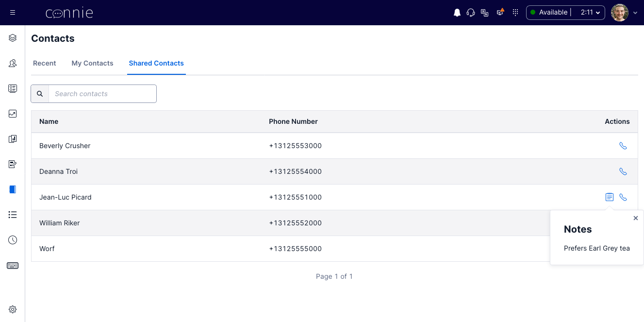This screenshot has height=322, width=644.
Task: Select the Deanna Troi name cell
Action: pyautogui.click(x=58, y=171)
